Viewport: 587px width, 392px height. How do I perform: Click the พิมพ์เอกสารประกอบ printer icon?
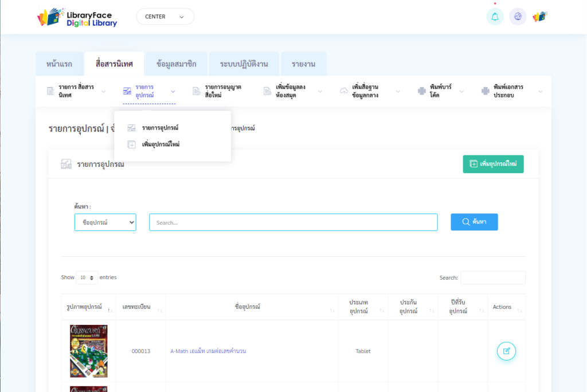(486, 91)
